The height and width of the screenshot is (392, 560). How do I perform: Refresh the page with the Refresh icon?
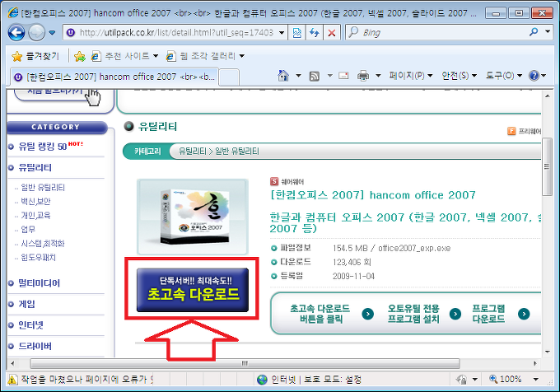coord(315,33)
